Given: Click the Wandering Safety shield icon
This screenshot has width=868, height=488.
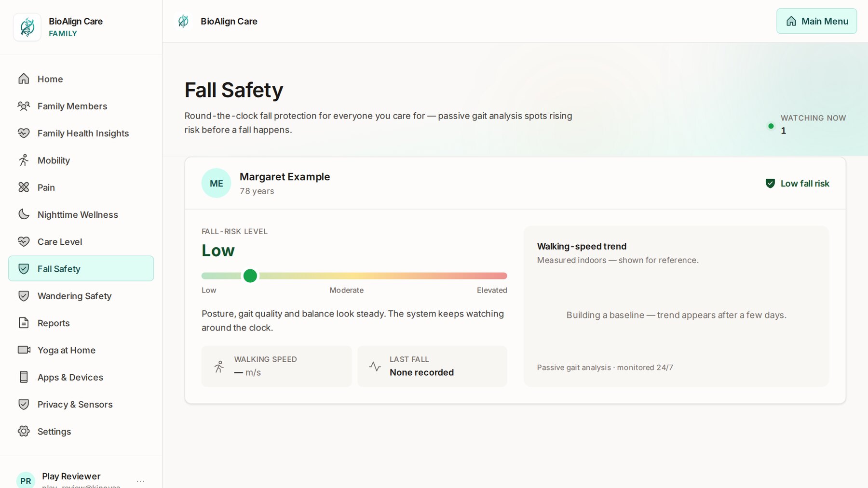Looking at the screenshot, I should (x=24, y=296).
